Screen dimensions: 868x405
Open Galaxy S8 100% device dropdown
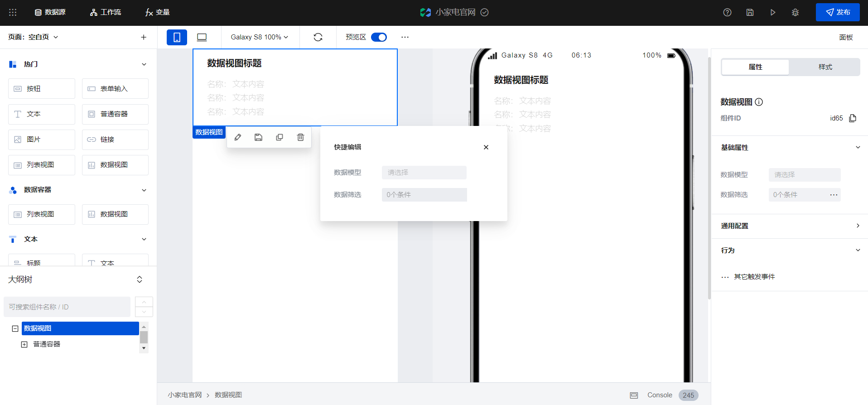tap(260, 37)
